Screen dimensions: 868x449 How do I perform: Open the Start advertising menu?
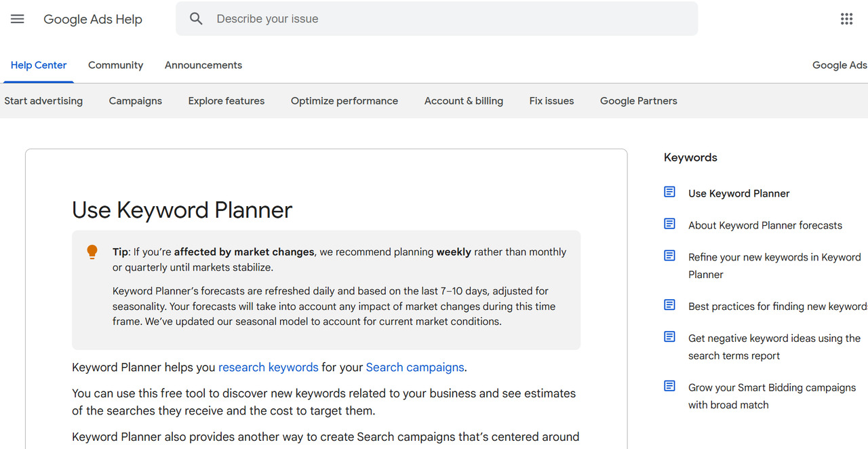click(43, 101)
